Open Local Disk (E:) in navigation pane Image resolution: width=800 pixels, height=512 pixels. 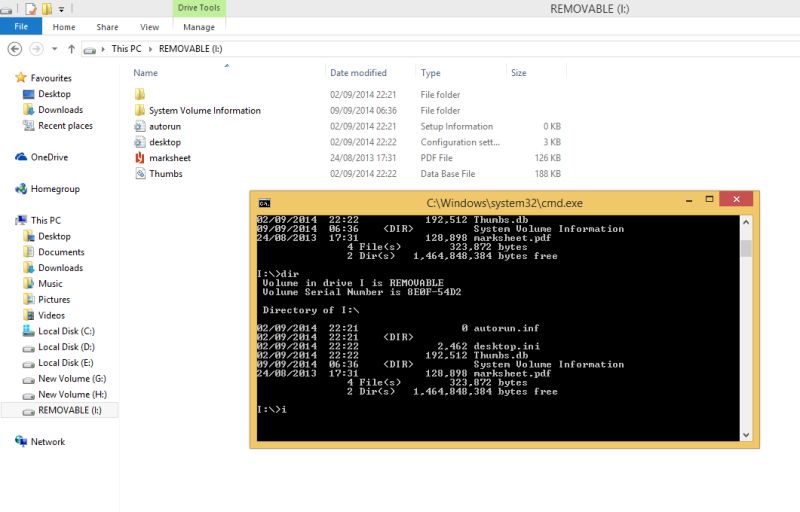pos(66,363)
